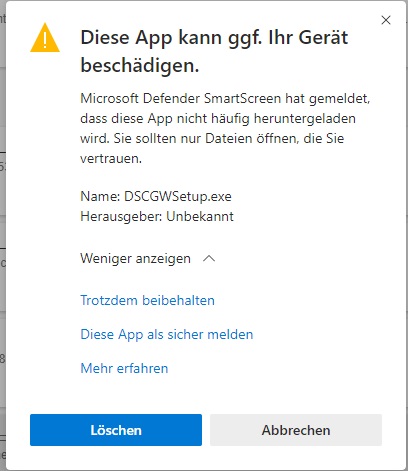Viewport: 408px width, 471px height.
Task: Click the phrase 'nicht häufig heruntergeladen'
Action: (266, 119)
